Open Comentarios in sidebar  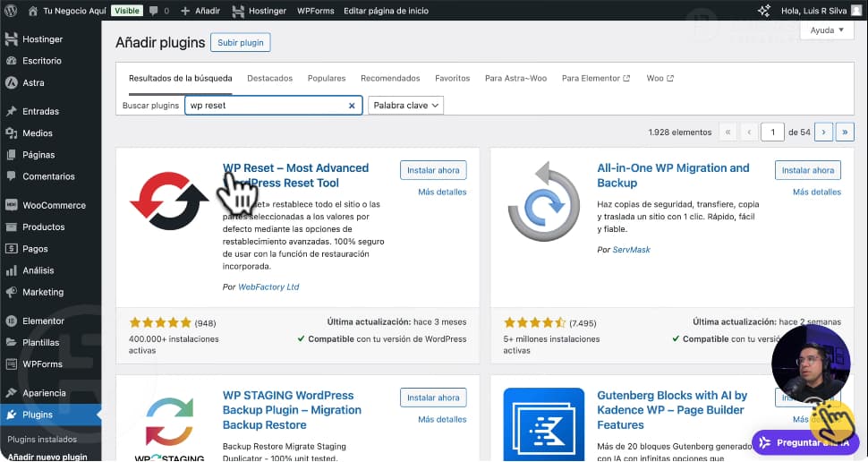(x=50, y=176)
